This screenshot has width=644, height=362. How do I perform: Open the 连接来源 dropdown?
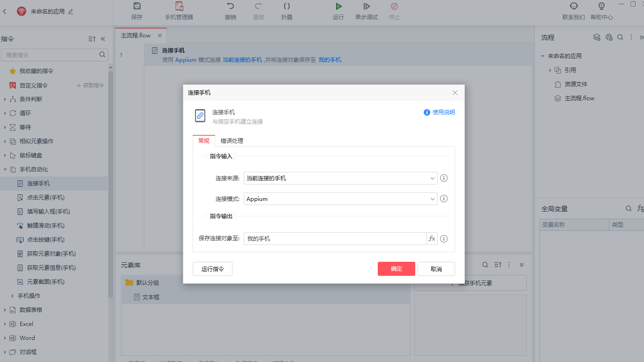click(x=340, y=178)
